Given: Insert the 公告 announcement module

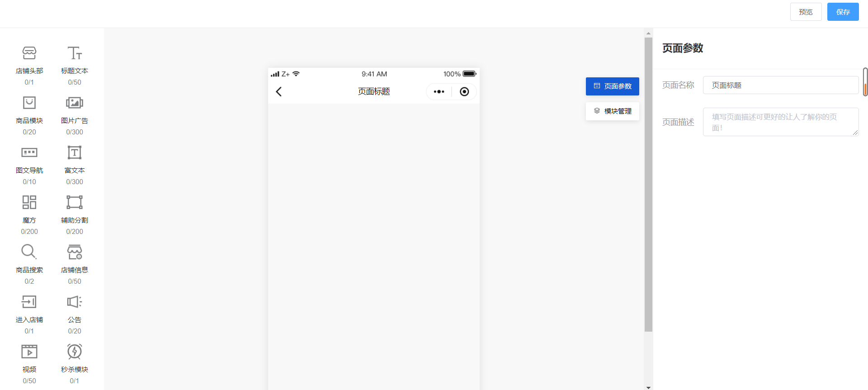Looking at the screenshot, I should click(x=75, y=314).
